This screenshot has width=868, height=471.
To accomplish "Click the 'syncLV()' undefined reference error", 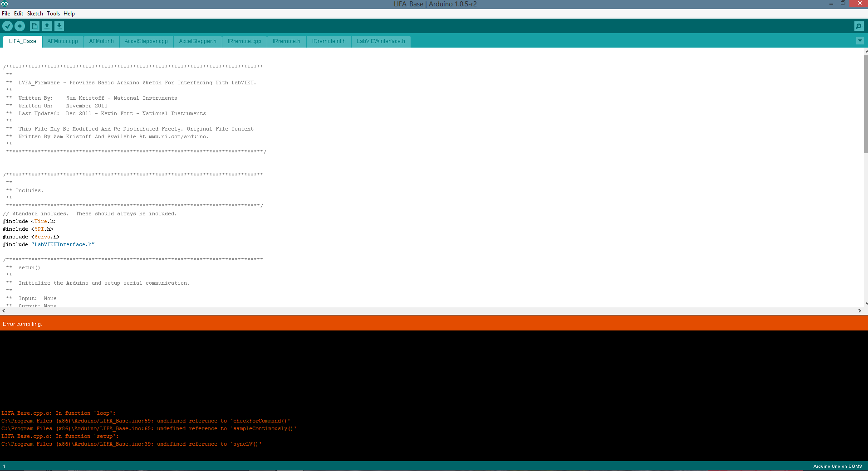I will [x=132, y=444].
